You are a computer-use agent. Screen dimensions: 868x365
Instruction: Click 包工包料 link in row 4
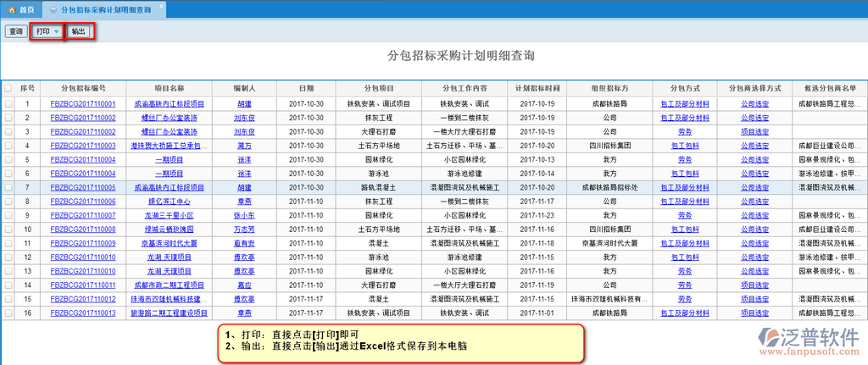(x=685, y=146)
